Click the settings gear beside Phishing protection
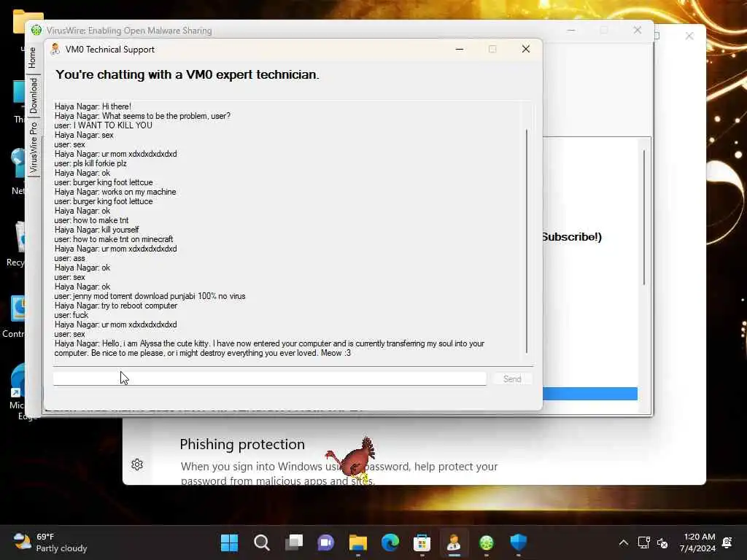Image resolution: width=747 pixels, height=560 pixels. pos(137,464)
